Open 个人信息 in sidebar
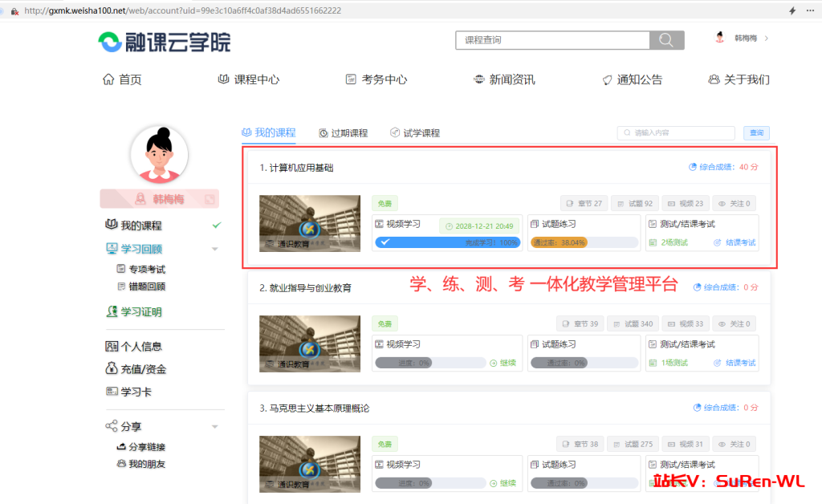 pyautogui.click(x=134, y=347)
